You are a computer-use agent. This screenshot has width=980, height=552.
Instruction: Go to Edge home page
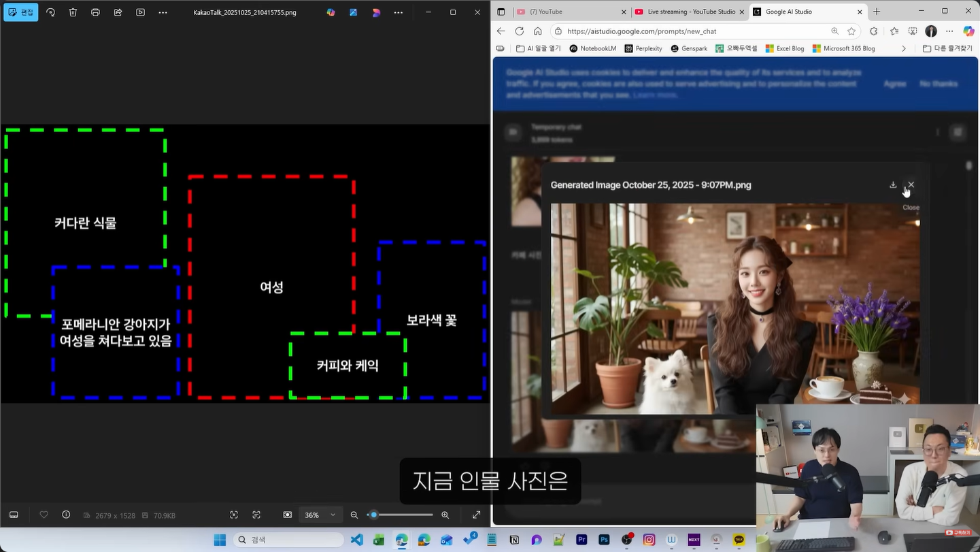[538, 31]
